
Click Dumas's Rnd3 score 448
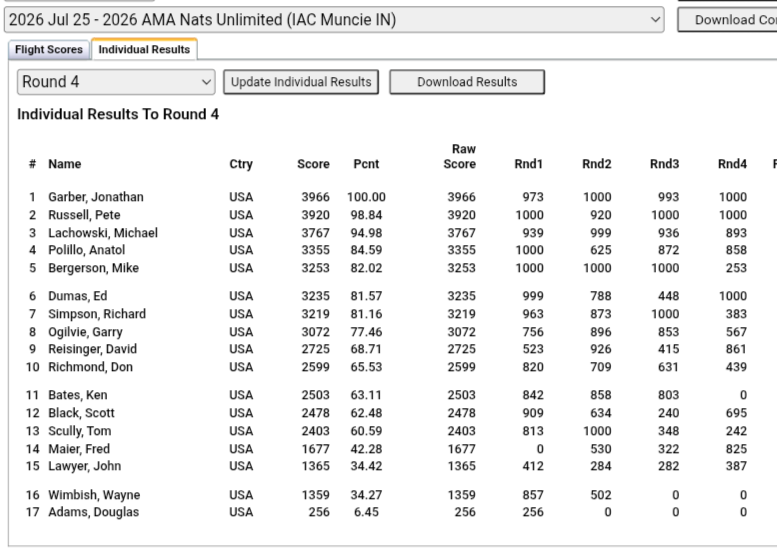click(x=668, y=296)
